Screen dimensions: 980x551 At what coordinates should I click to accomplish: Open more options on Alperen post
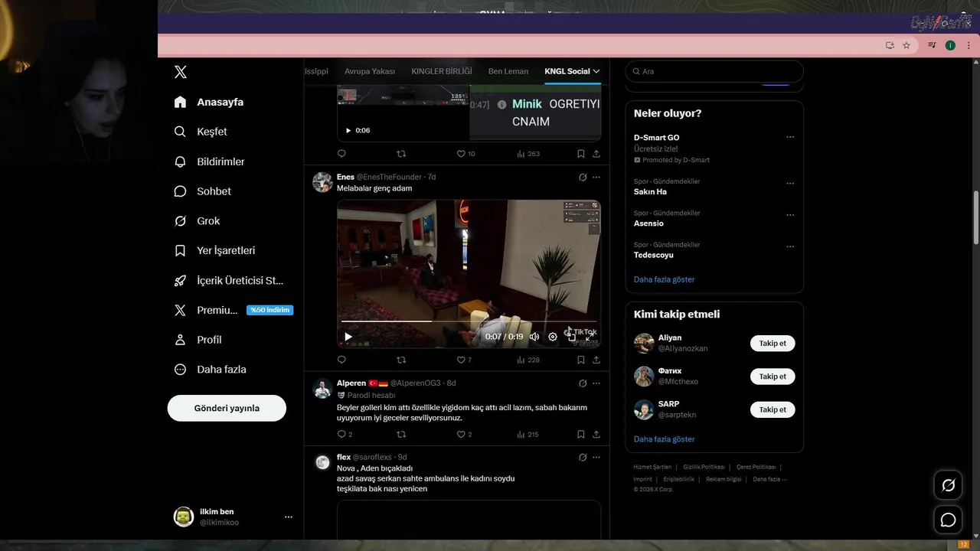[x=596, y=383]
